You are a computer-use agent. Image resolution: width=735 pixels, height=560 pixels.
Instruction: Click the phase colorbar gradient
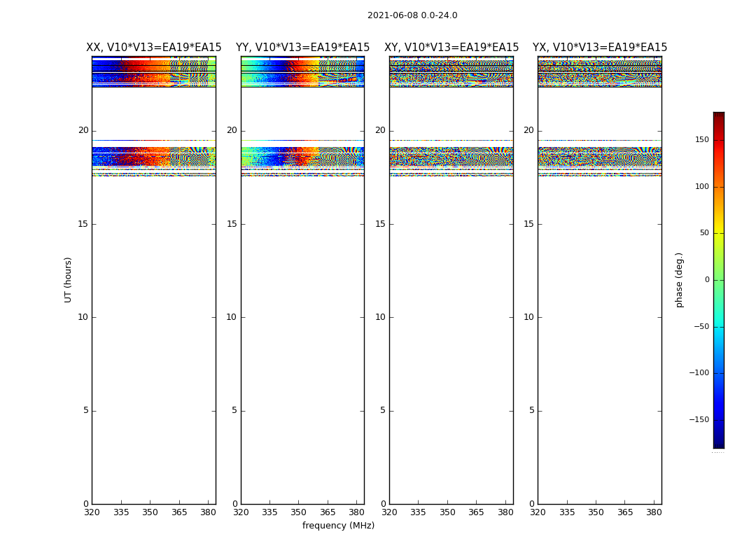point(719,280)
